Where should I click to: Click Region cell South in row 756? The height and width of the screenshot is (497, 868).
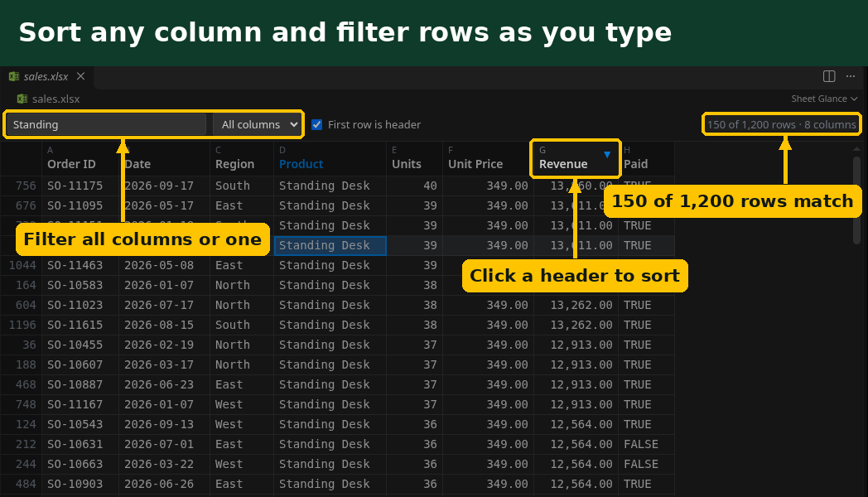tap(241, 186)
